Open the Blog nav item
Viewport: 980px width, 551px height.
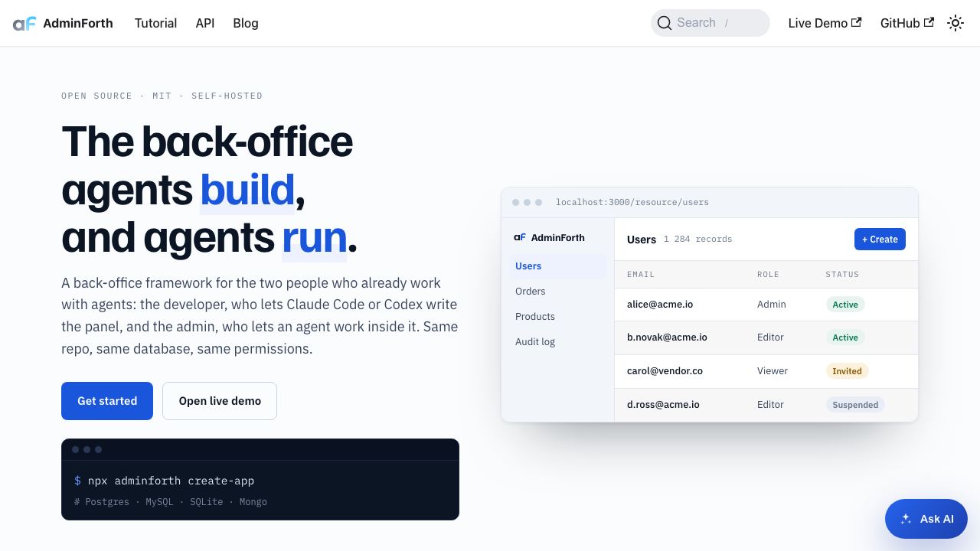[246, 23]
